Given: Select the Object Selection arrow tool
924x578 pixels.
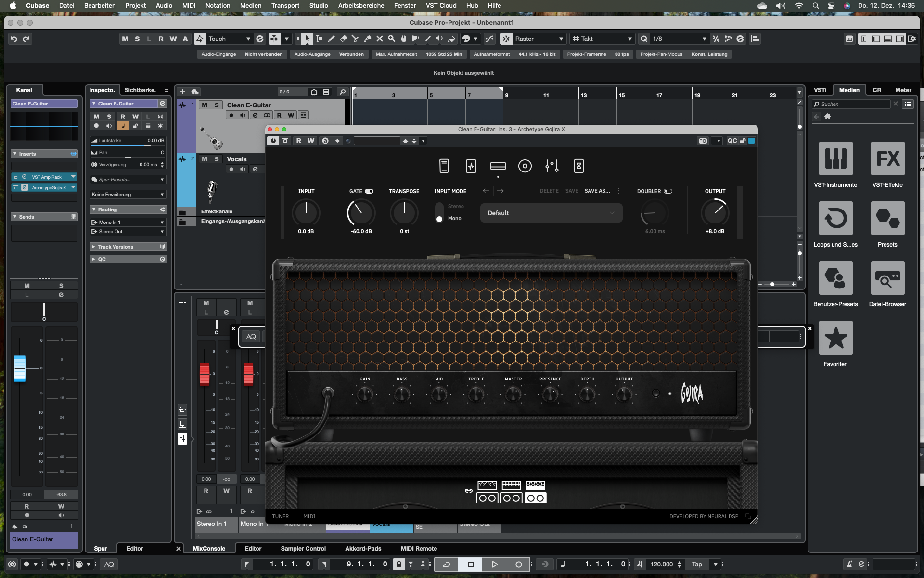Looking at the screenshot, I should (x=307, y=39).
